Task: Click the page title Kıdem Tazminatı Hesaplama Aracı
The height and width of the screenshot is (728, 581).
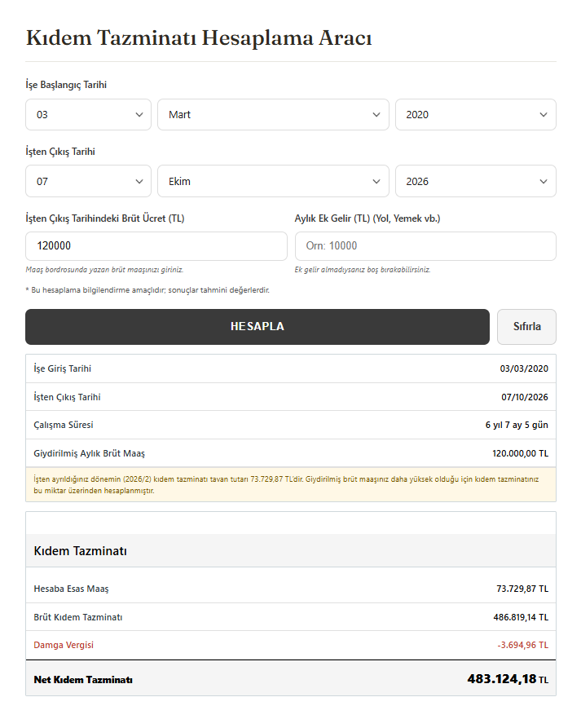Action: [x=199, y=38]
